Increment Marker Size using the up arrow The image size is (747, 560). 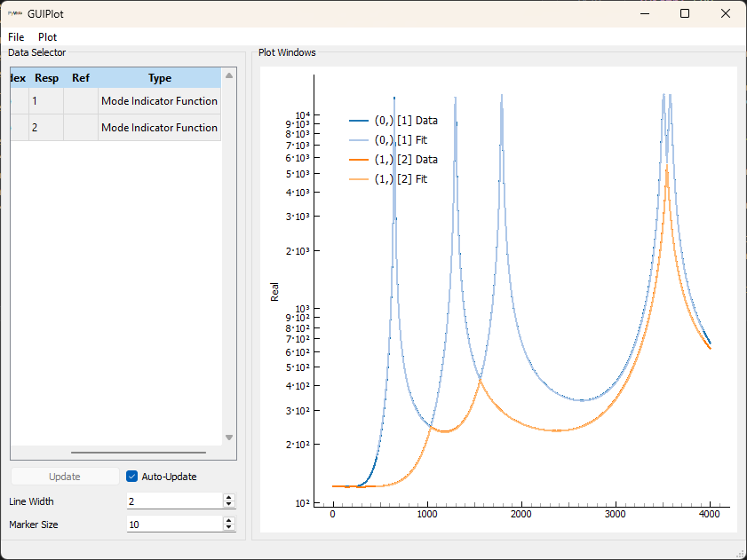click(x=228, y=521)
